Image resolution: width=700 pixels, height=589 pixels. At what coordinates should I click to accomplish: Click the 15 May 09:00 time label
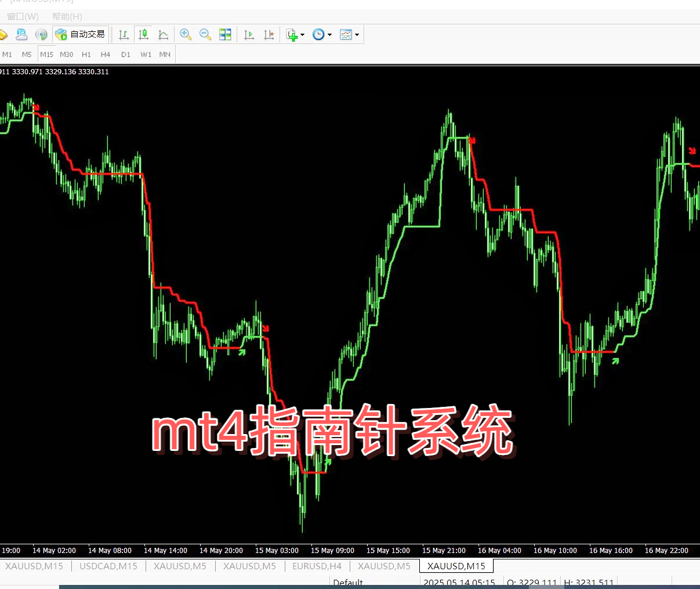coord(332,550)
